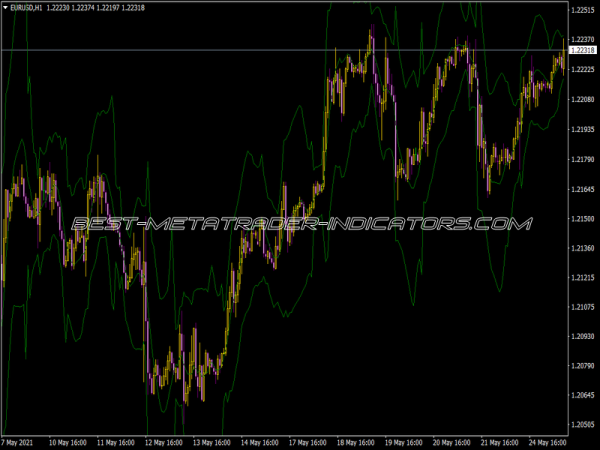Screen dimensions: 600x450
Task: Click the Best-MetaTrader-Indicators.com watermark
Action: [300, 224]
